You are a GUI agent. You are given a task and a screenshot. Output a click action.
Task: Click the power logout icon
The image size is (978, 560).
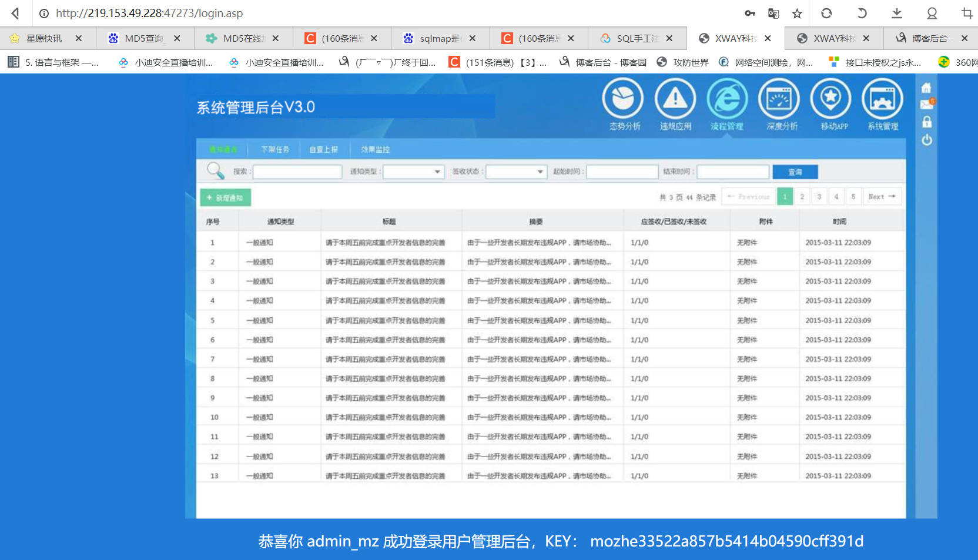tap(927, 140)
